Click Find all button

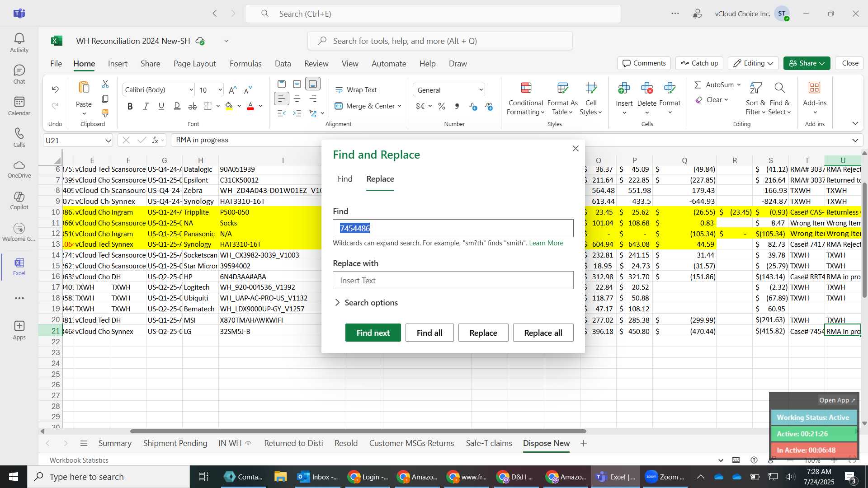point(429,333)
